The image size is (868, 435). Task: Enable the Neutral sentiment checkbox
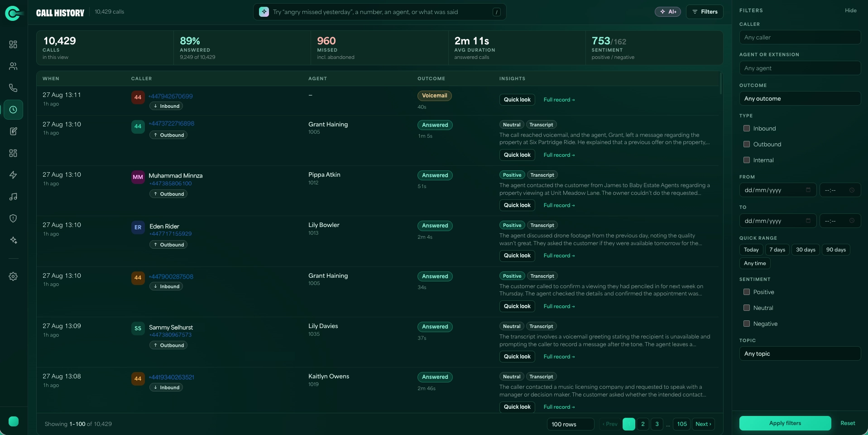pyautogui.click(x=747, y=308)
